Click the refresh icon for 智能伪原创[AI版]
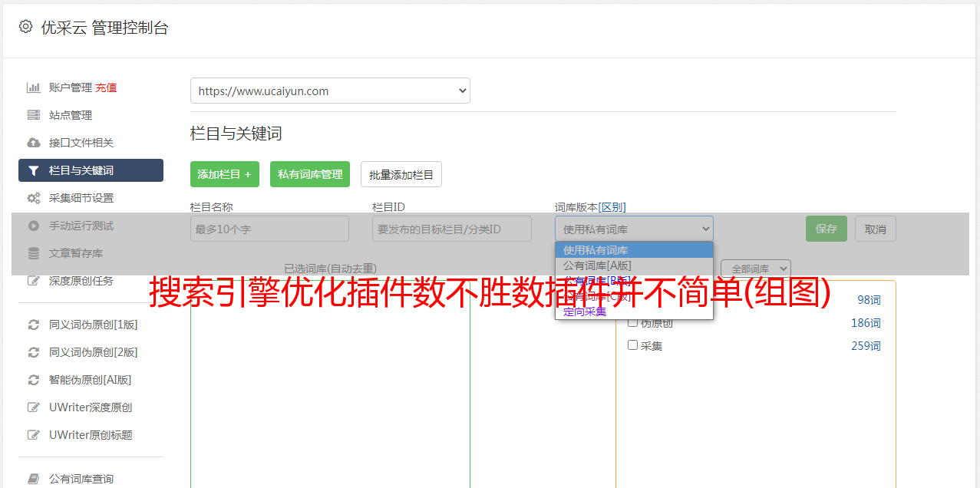This screenshot has width=980, height=488. 33,380
